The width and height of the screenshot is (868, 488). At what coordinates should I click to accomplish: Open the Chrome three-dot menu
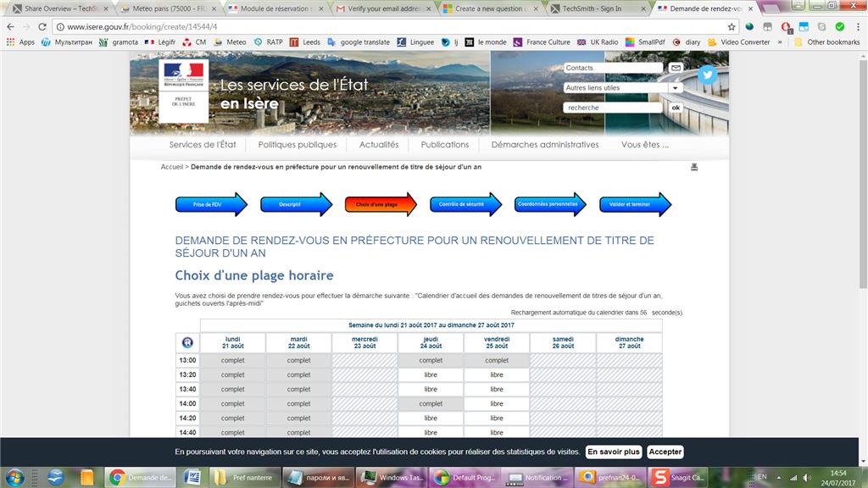tap(858, 26)
